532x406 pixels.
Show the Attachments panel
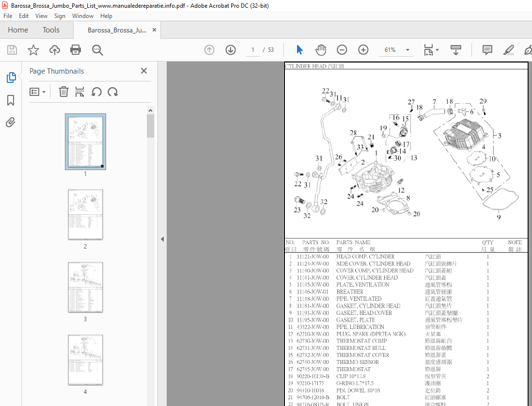(11, 122)
